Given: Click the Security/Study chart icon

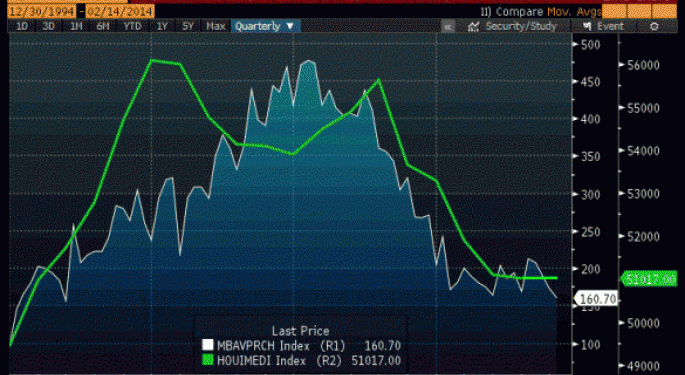Looking at the screenshot, I should point(474,27).
